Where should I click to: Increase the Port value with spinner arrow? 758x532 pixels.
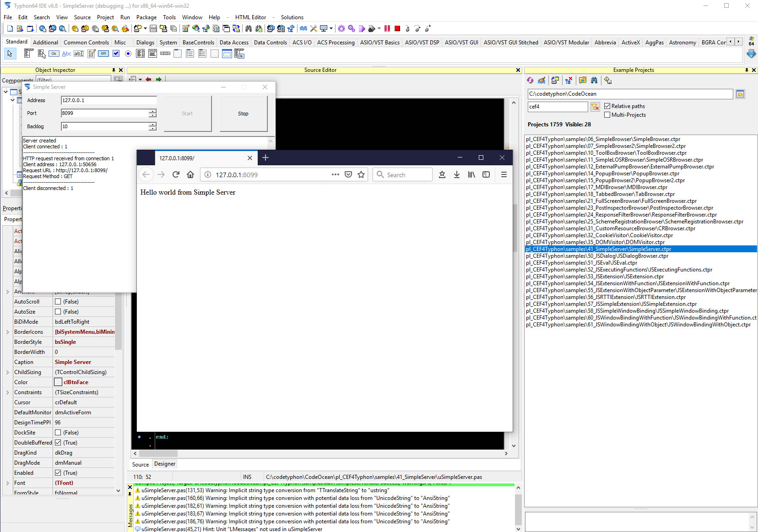tap(152, 111)
